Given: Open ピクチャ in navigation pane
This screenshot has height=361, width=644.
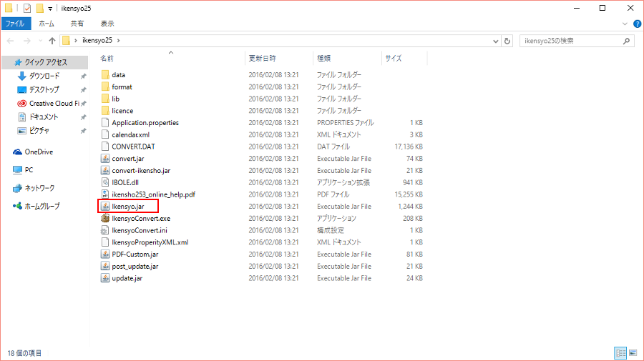Looking at the screenshot, I should (x=39, y=130).
